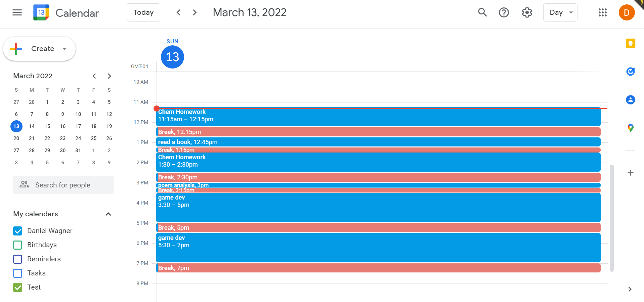Click the Daniel Wagner calendar name

[x=50, y=231]
